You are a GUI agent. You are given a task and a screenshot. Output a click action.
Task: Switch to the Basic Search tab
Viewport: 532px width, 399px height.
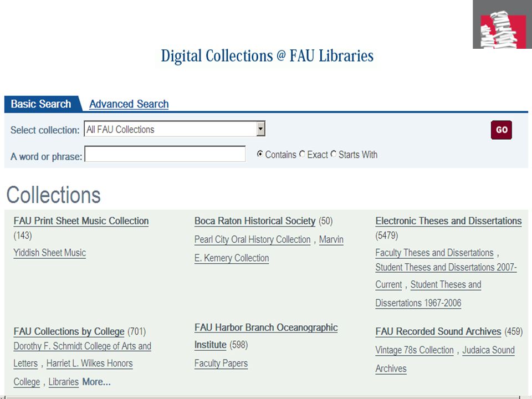(x=41, y=104)
